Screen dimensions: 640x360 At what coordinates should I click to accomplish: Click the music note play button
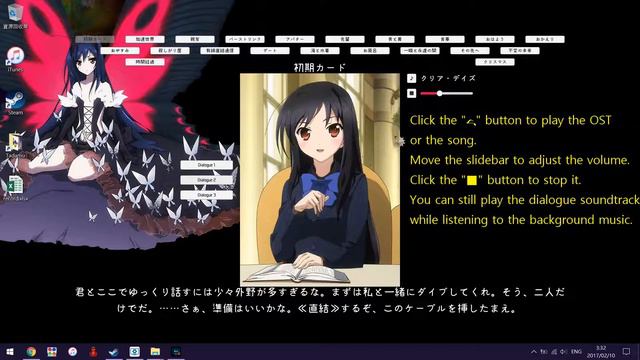tap(411, 78)
